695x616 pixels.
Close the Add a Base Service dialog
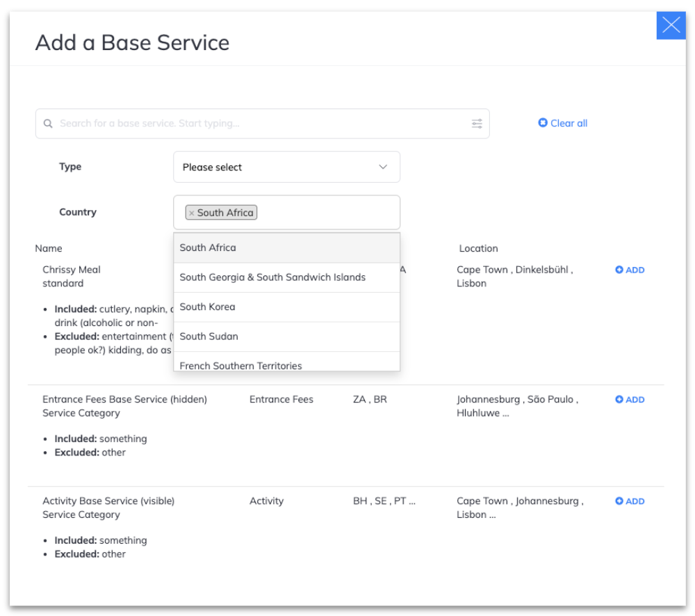pos(671,25)
